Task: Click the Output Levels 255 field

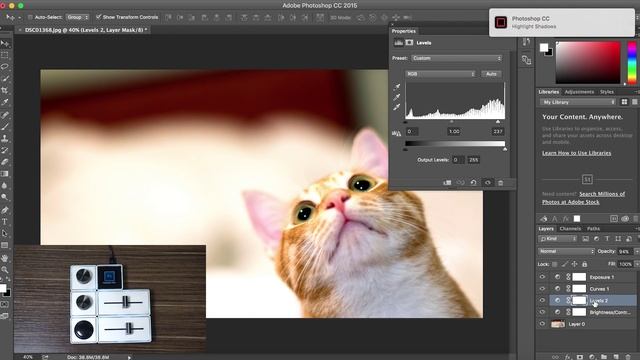Action: pos(473,160)
